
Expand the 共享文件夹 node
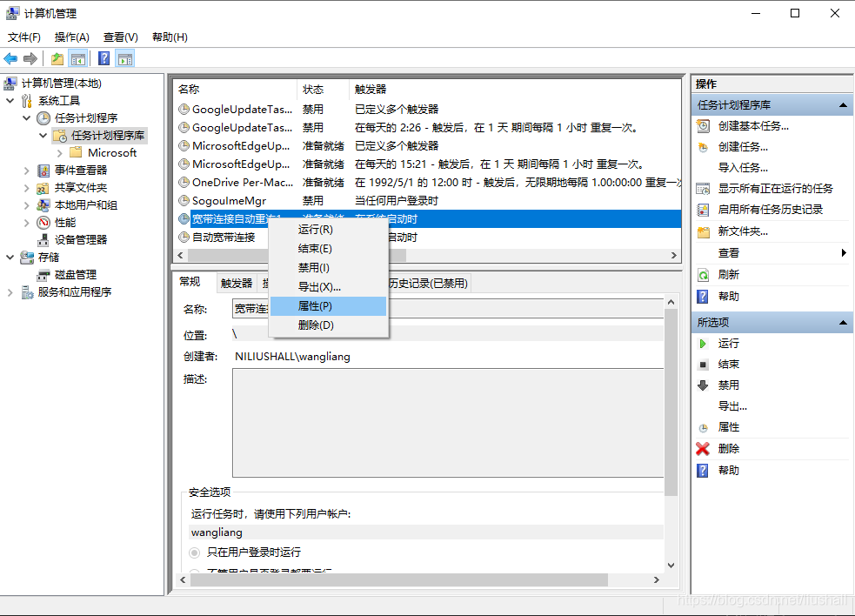tap(26, 188)
